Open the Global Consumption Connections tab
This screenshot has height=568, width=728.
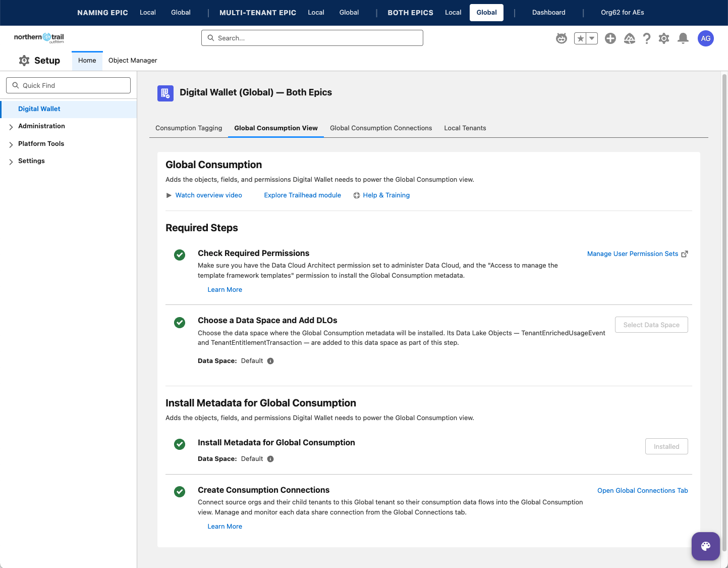coord(381,128)
